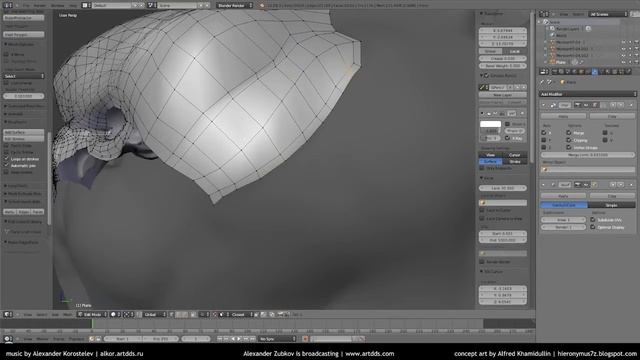640x360 pixels.
Task: Click Apply on the Mirror modifier
Action: [x=563, y=116]
